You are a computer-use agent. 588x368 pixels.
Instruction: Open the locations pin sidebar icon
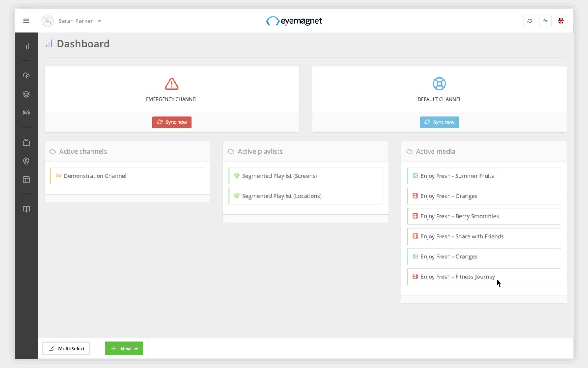26,161
